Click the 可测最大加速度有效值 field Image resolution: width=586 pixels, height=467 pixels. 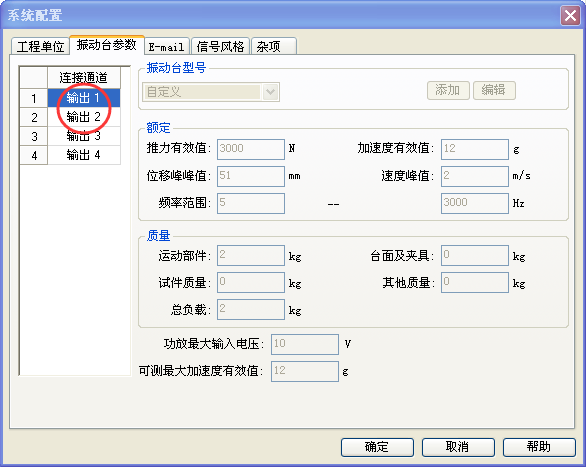coord(305,371)
